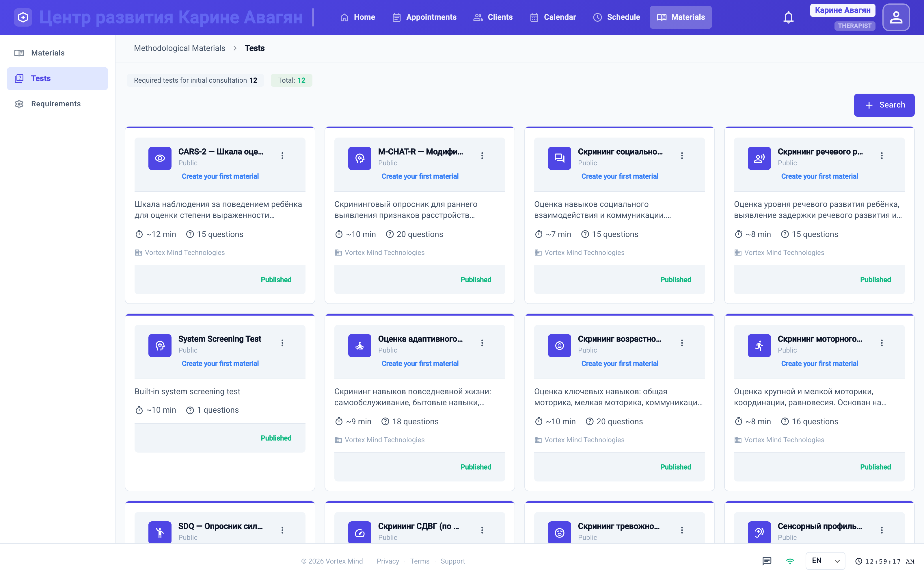The image size is (924, 578).
Task: Click the Total: 12 counter chip
Action: tap(292, 80)
